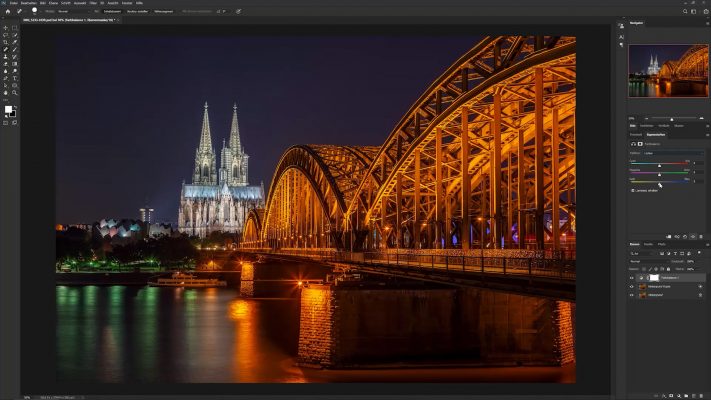Viewport: 711px width, 400px height.
Task: Click the Home icon in options bar
Action: click(x=6, y=11)
